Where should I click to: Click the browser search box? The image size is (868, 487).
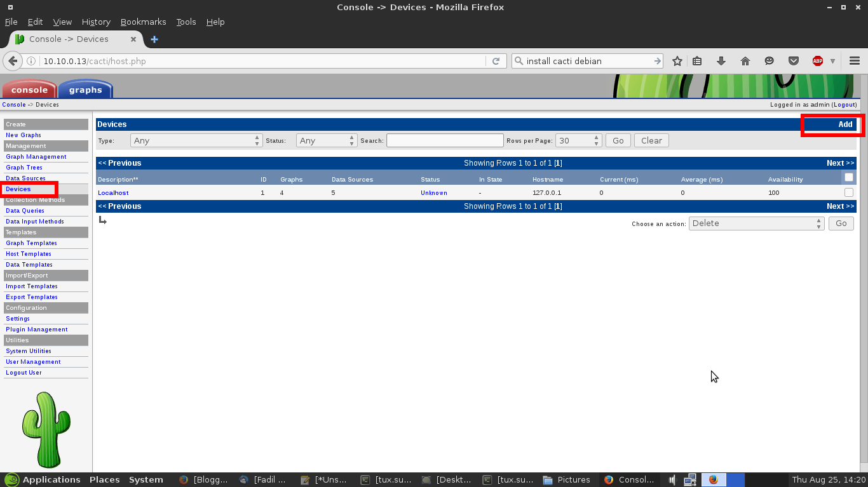588,61
